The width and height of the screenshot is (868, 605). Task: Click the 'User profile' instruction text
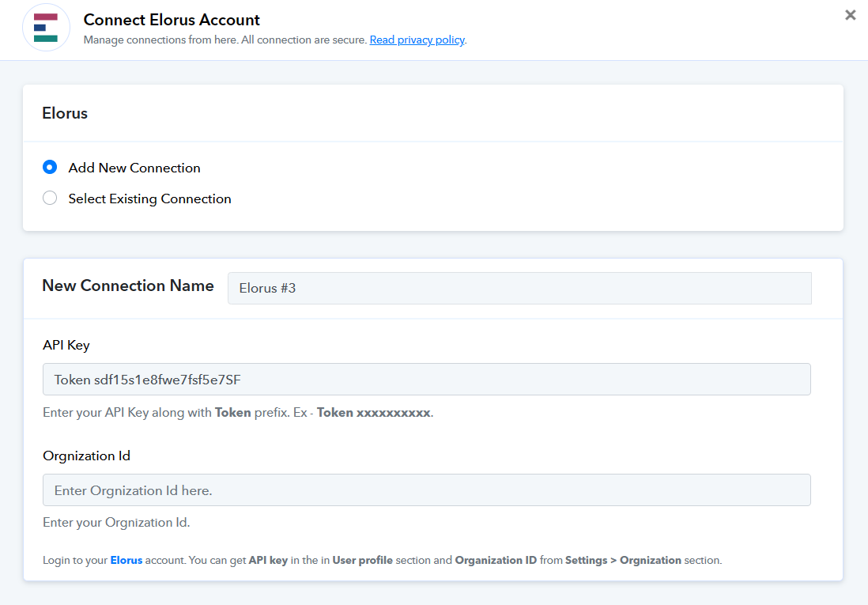click(x=363, y=560)
